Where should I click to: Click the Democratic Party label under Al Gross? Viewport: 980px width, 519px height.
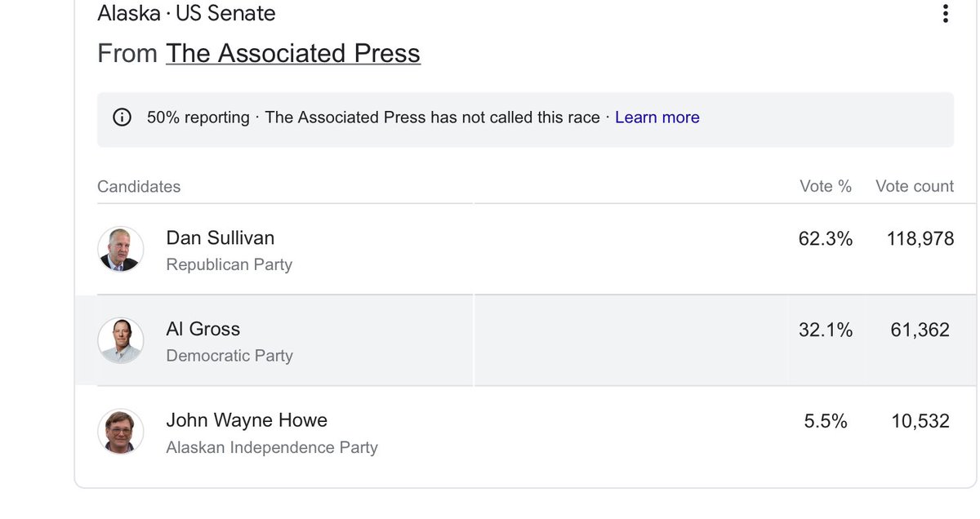pos(229,356)
